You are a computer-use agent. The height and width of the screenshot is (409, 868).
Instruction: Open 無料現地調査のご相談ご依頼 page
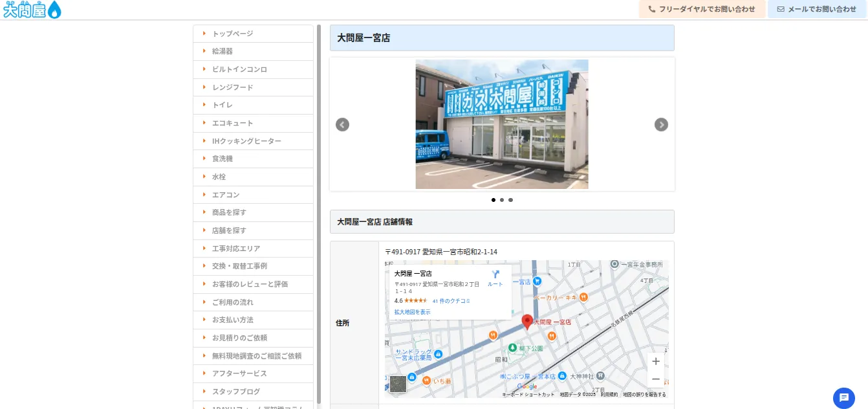[253, 356]
